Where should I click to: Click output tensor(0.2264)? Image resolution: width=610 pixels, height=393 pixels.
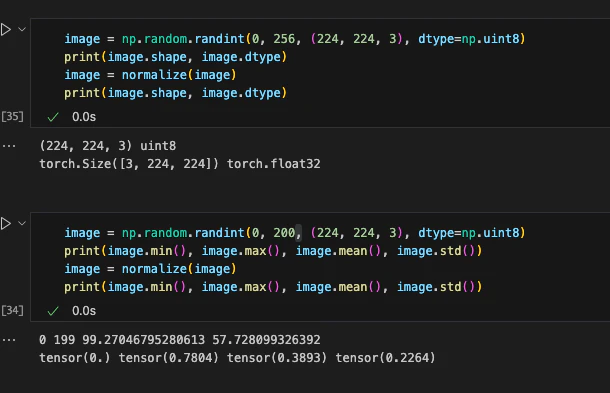[386, 358]
